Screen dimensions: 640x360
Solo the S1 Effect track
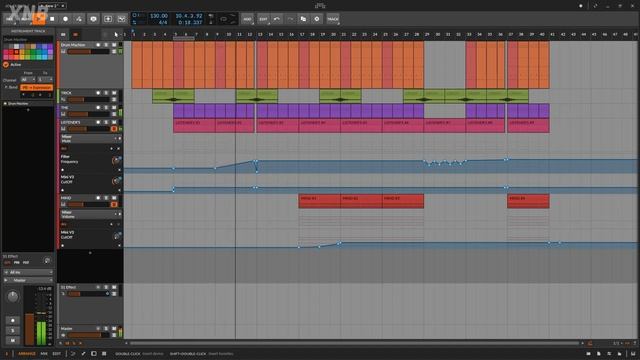pos(106,287)
